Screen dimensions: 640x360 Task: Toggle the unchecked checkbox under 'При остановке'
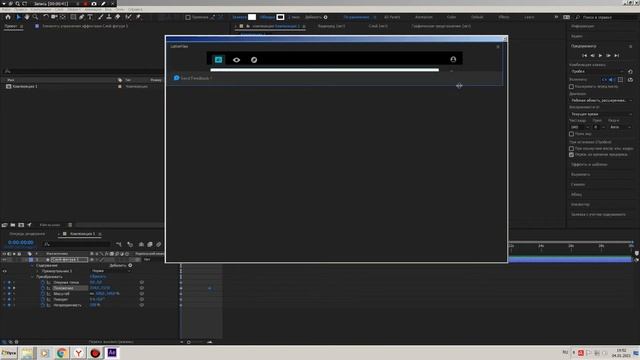tap(571, 149)
